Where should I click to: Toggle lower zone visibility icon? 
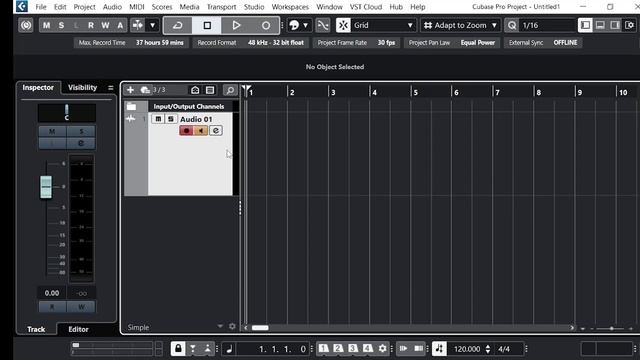(x=600, y=25)
